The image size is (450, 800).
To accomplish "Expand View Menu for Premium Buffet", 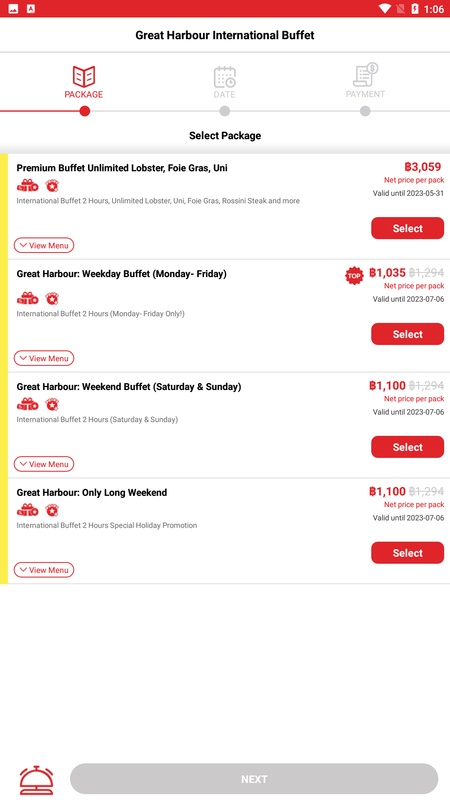I will coord(44,245).
